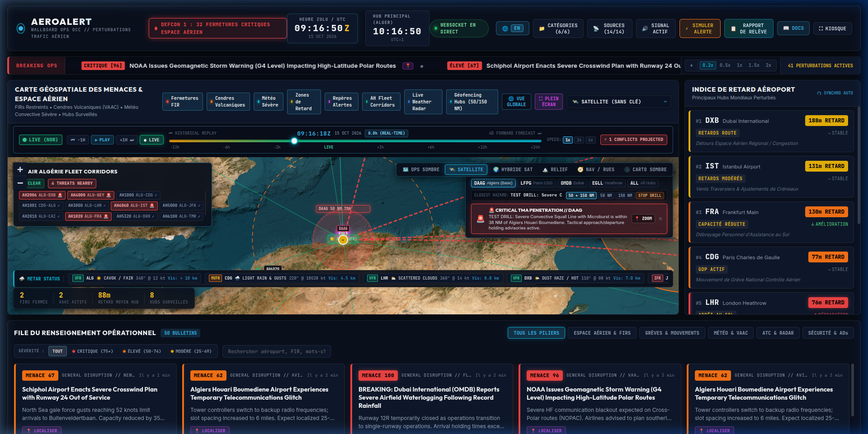Enter Kiosque mode from the header

832,28
